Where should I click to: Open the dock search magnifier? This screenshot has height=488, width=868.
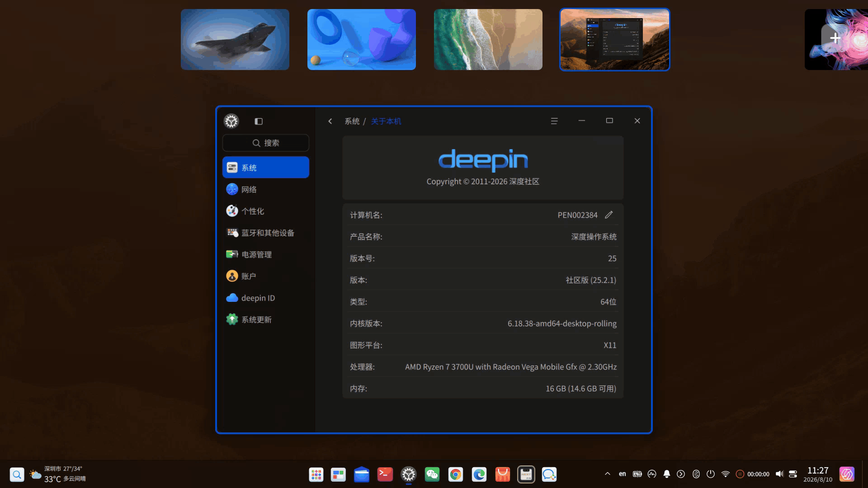17,474
